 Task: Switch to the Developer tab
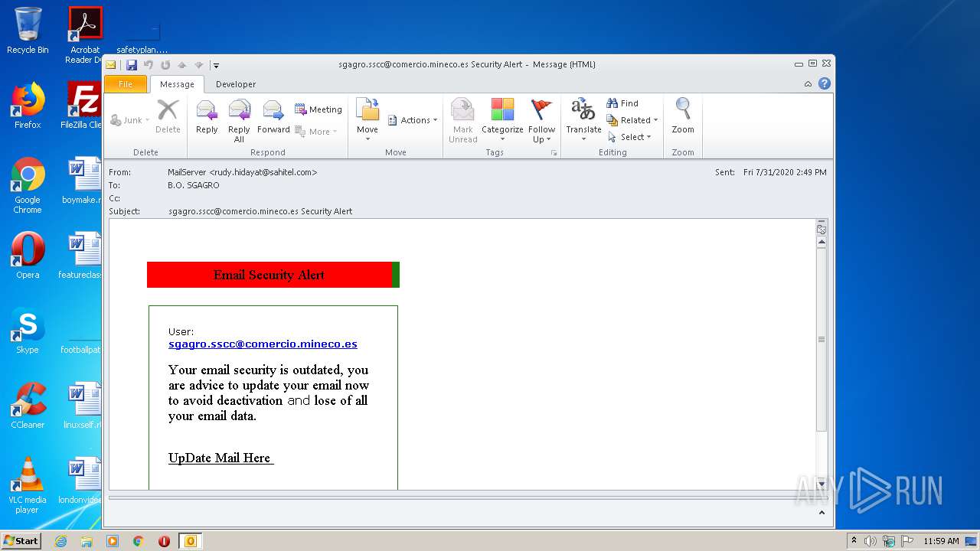click(236, 84)
